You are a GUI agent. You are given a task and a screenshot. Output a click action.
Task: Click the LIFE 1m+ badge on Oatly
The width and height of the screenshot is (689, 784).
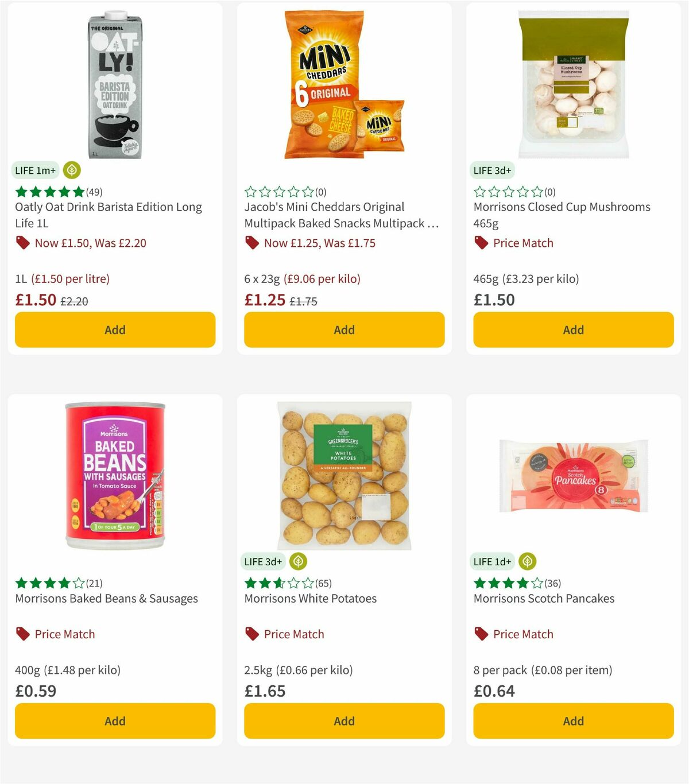35,170
